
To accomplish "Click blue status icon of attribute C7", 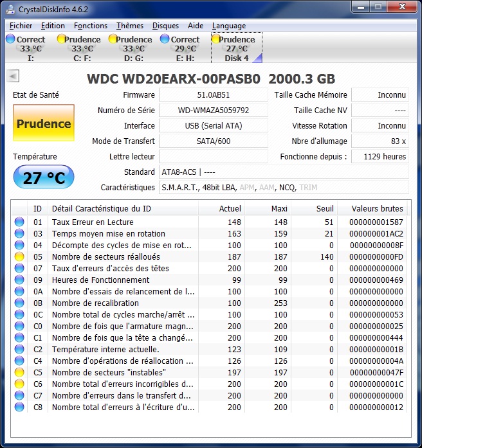I will [x=19, y=395].
